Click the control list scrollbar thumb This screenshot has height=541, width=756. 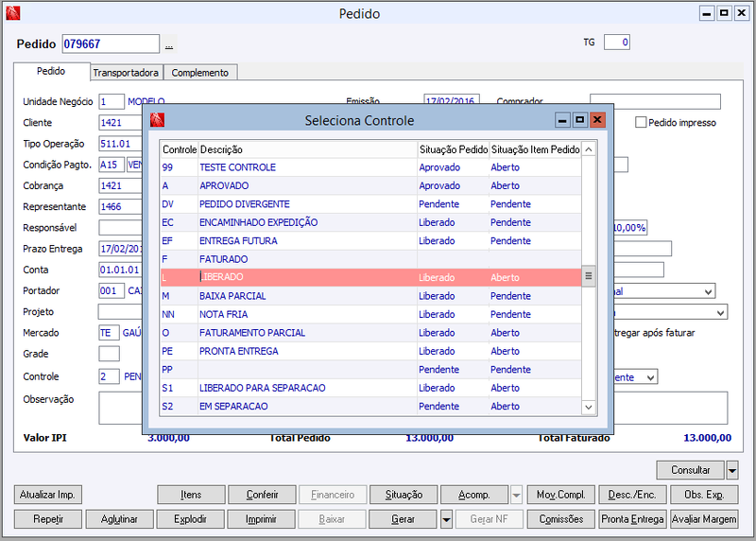tap(588, 276)
